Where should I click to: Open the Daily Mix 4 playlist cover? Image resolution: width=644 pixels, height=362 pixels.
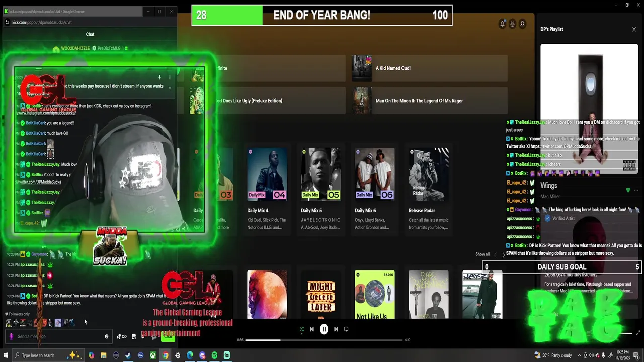point(267,174)
